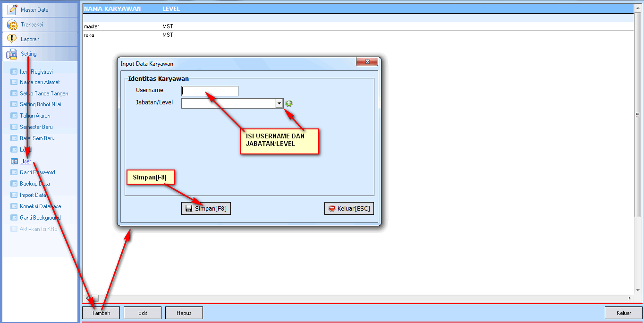Click the Keluar[ESC] button in dialog
Viewport: 644px width, 323px height.
349,208
